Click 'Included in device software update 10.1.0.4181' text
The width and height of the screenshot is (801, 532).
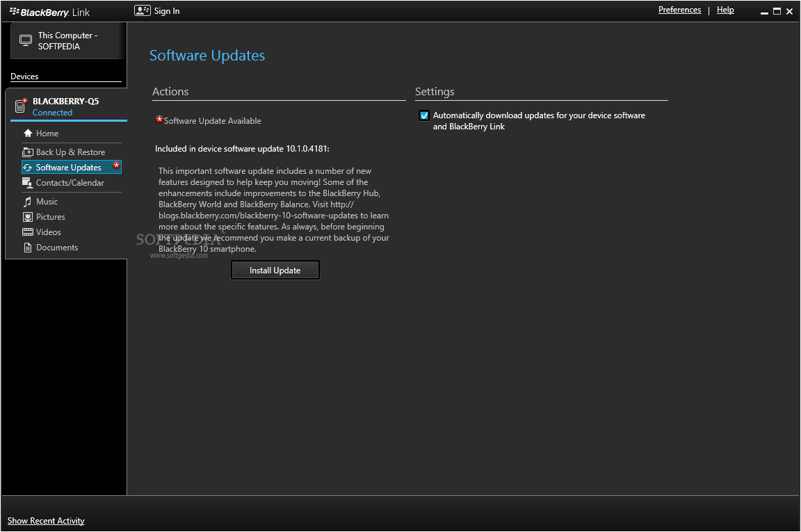click(242, 149)
